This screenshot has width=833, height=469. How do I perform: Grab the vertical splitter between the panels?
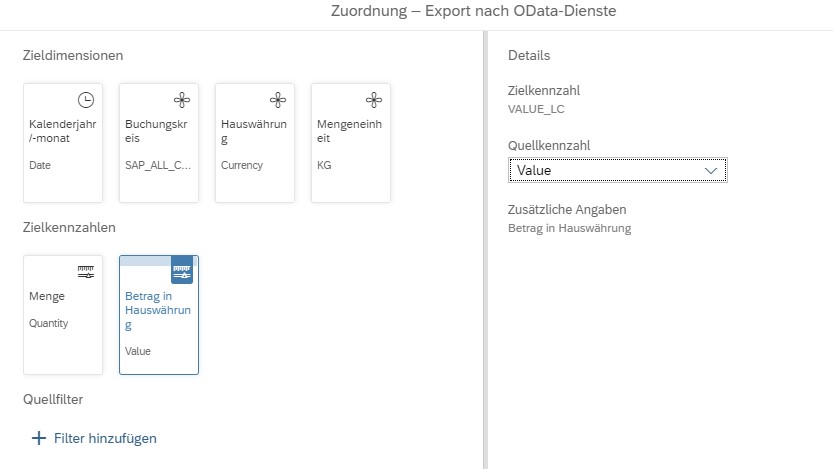tap(485, 250)
